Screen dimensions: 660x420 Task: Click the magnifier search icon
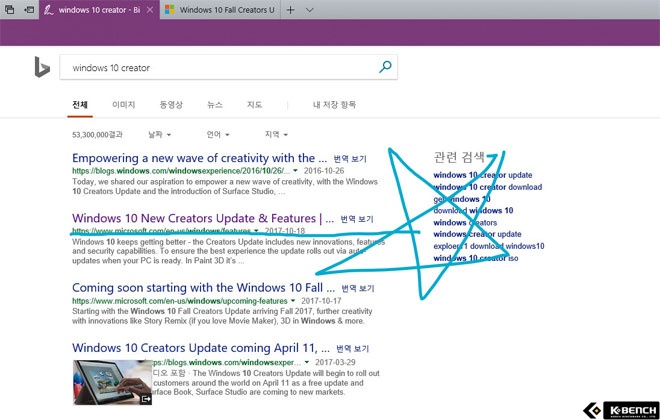coord(385,66)
